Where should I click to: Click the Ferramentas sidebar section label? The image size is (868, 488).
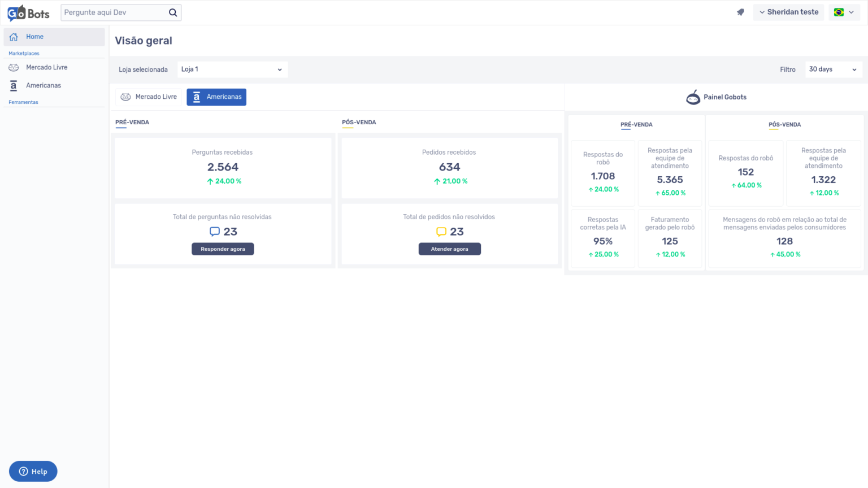pyautogui.click(x=23, y=102)
